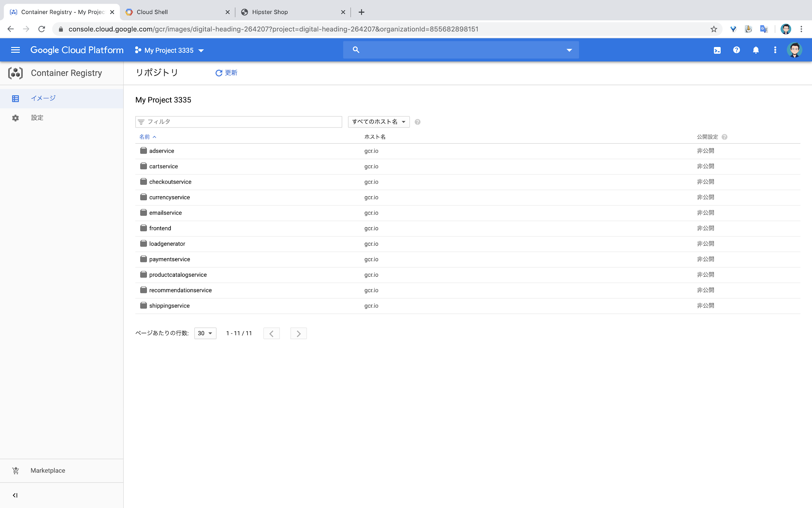Expand the My Project 3335 project selector
The image size is (812, 508).
click(x=202, y=50)
